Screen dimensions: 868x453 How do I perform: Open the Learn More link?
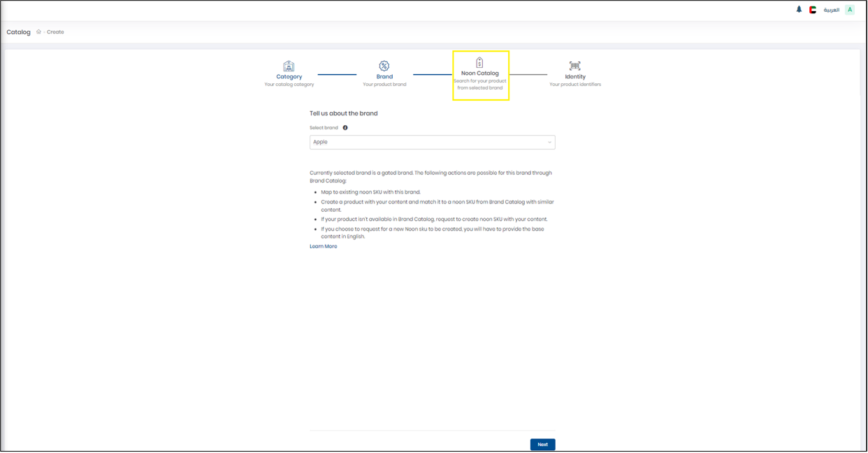click(324, 247)
